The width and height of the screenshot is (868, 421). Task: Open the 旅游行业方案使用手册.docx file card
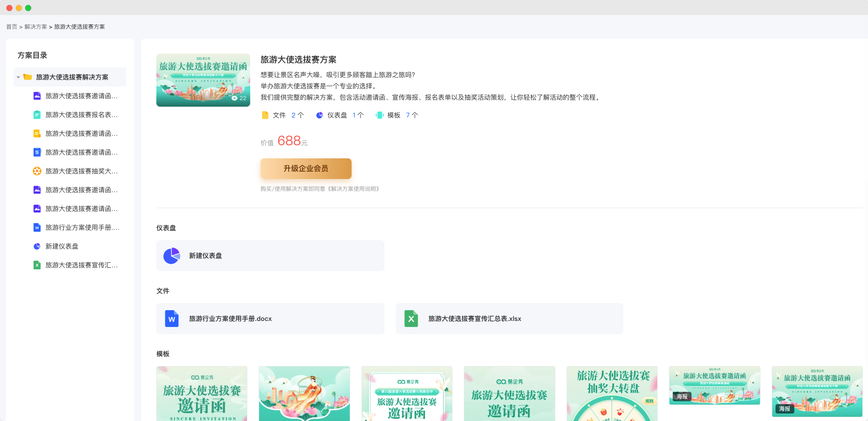coord(270,319)
